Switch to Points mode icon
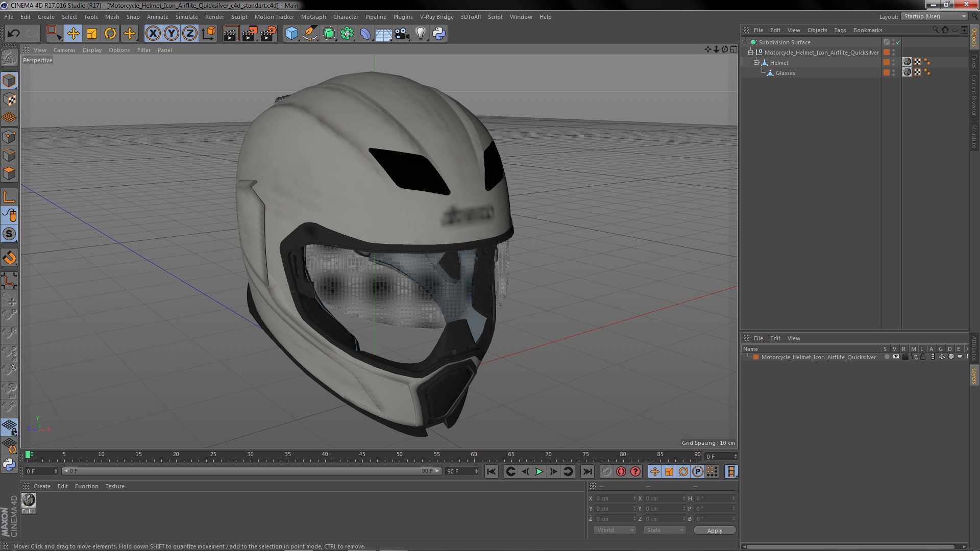The height and width of the screenshot is (551, 980). 9,137
